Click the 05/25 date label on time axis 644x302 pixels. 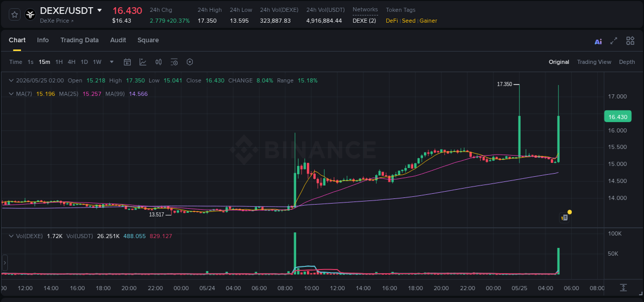coord(519,288)
